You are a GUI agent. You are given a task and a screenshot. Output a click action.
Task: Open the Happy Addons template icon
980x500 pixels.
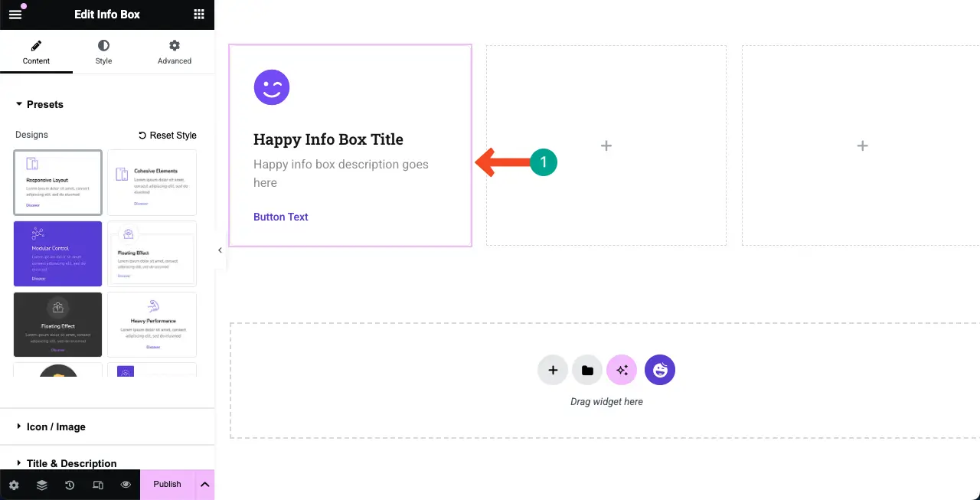point(659,371)
